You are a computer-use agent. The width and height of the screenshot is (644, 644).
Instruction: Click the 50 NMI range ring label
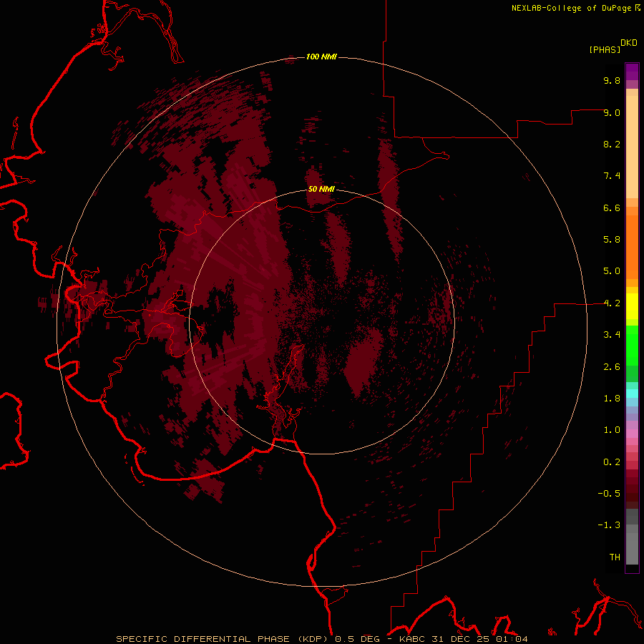[x=321, y=189]
